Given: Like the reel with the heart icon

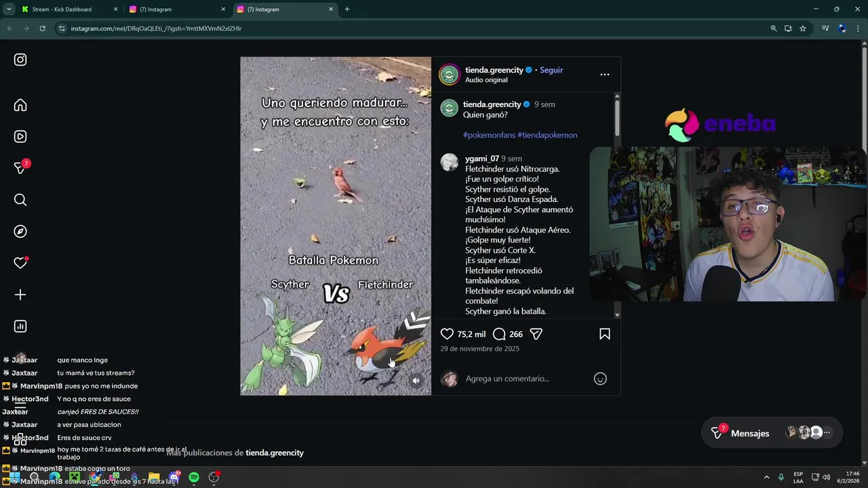Looking at the screenshot, I should click(447, 334).
